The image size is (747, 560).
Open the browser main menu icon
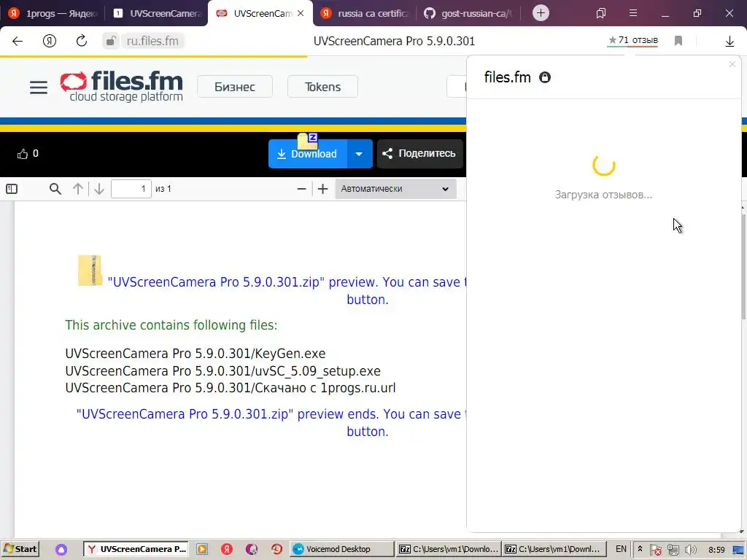[633, 13]
